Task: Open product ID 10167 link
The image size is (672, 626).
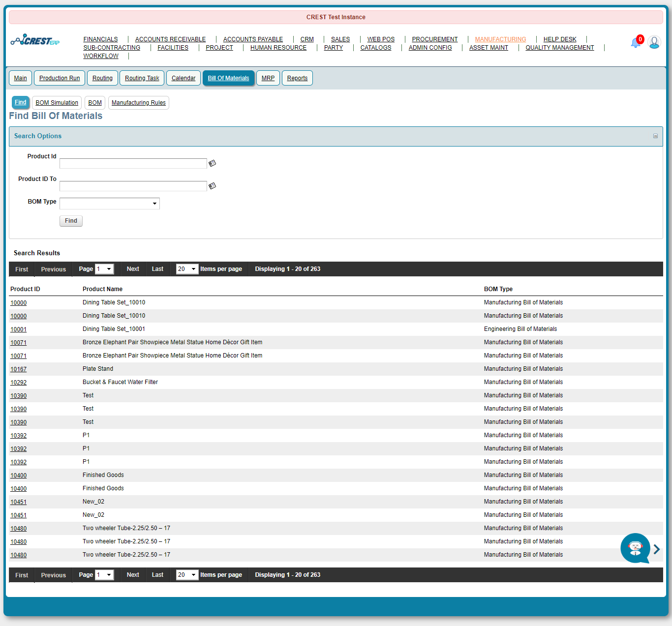Action: (19, 369)
